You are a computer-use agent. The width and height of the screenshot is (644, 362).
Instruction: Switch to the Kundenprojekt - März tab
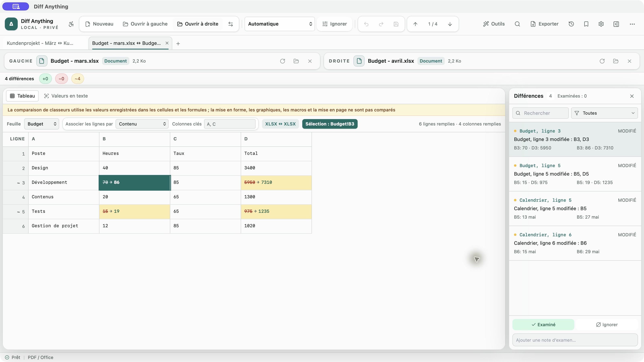coord(40,43)
